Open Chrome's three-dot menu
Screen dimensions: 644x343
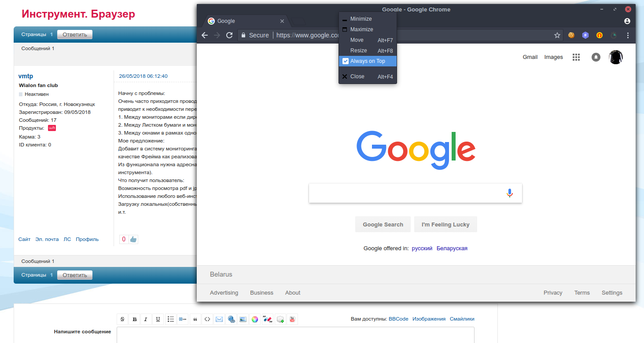[628, 35]
